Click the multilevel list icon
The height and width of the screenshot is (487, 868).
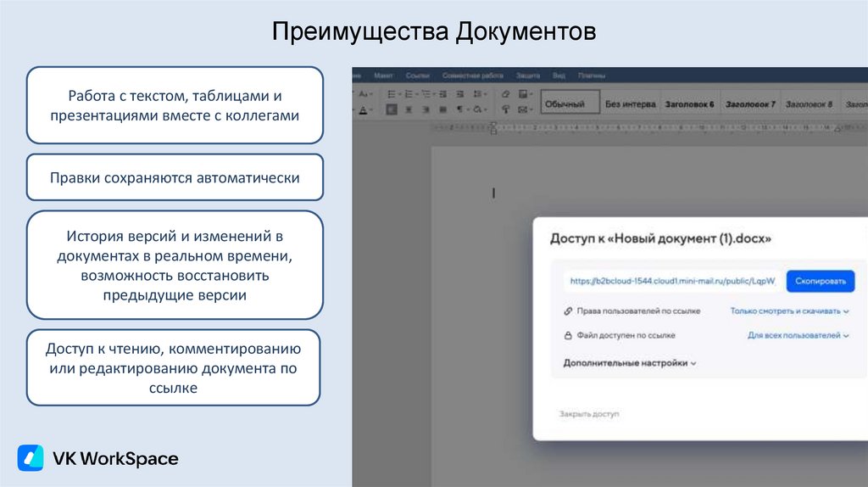(x=427, y=93)
